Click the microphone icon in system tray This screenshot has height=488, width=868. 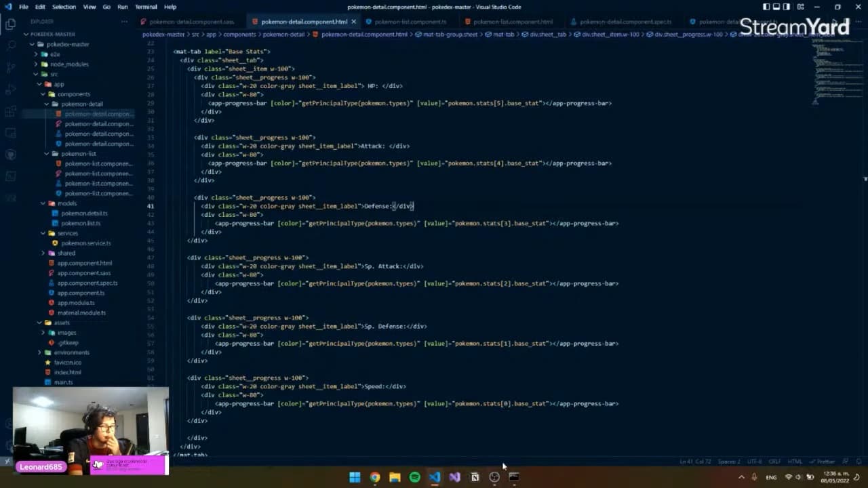pyautogui.click(x=754, y=477)
